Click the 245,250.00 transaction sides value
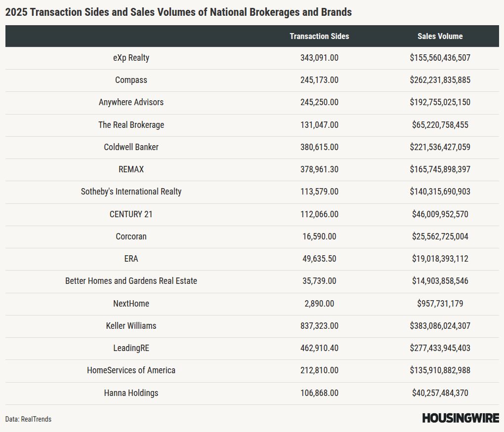 319,102
